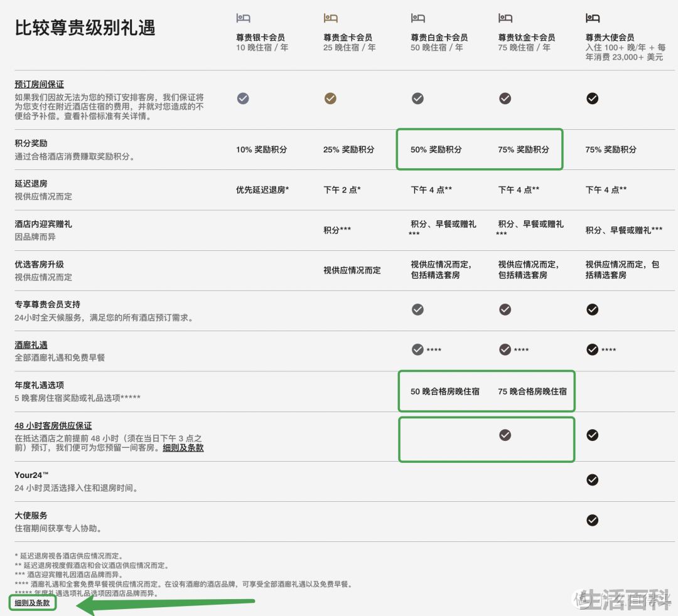Select the 尊贵银卡会员 column header
The height and width of the screenshot is (616, 678).
[261, 38]
